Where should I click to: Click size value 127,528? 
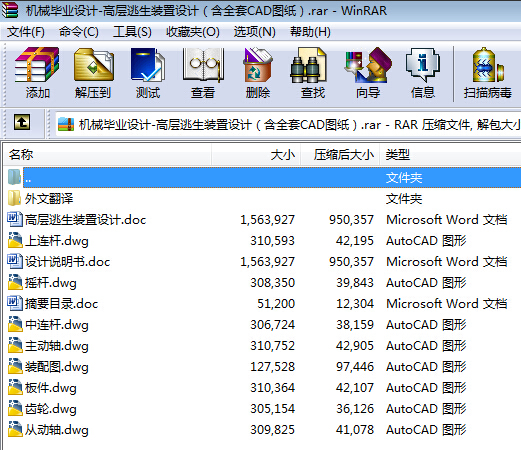click(x=273, y=367)
